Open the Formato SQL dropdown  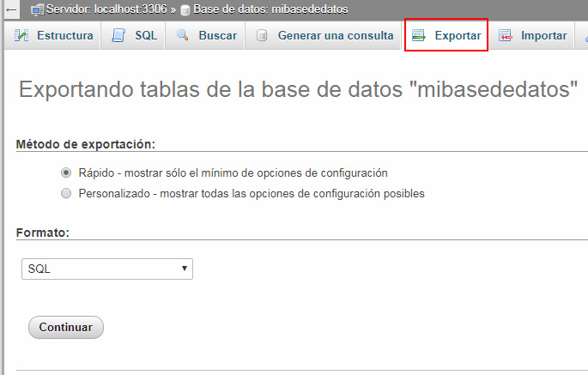click(x=107, y=269)
